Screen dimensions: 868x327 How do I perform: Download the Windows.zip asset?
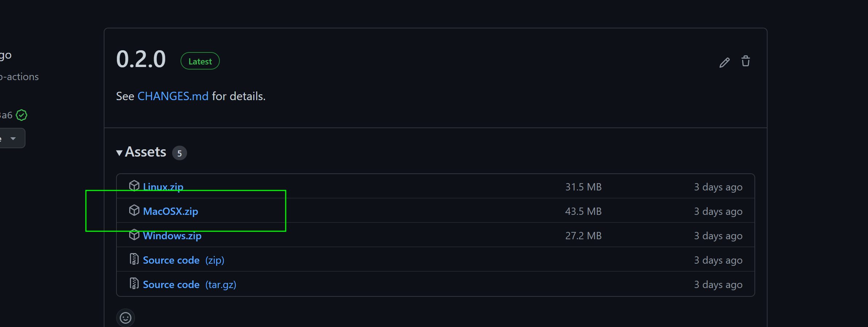(172, 236)
